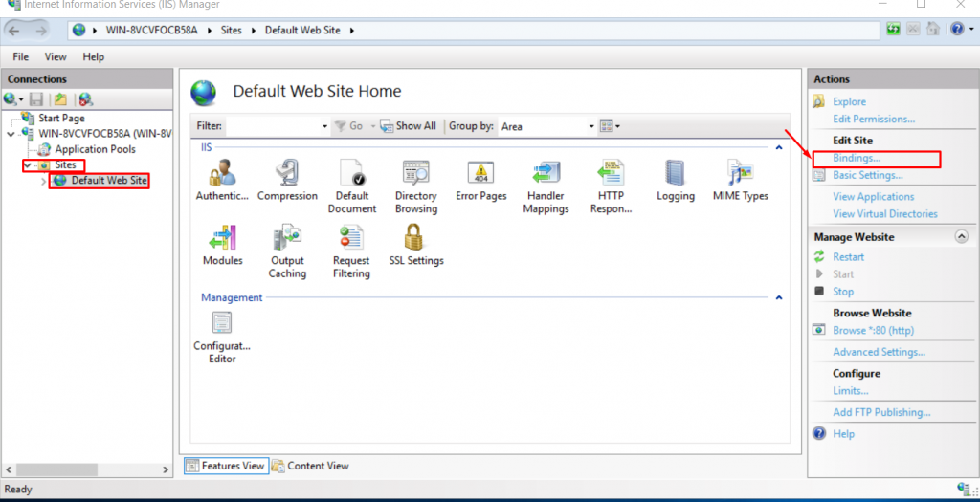Open the Help menu
980x502 pixels.
point(93,56)
